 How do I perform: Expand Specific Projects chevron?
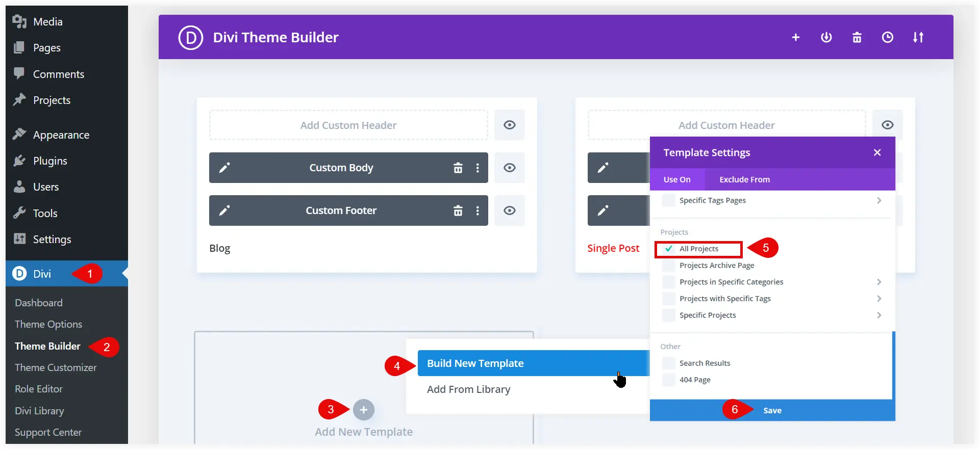pyautogui.click(x=879, y=315)
